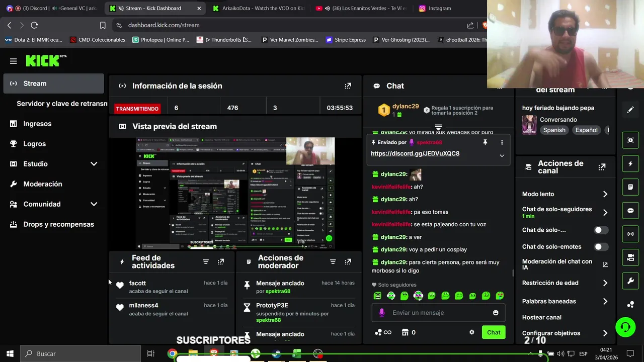Open the hamburger menu beside Kick logo
This screenshot has width=644, height=362.
14,61
